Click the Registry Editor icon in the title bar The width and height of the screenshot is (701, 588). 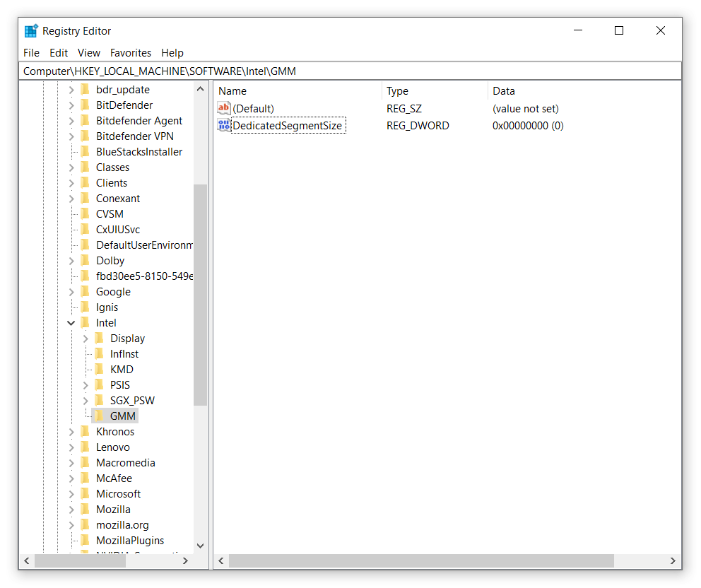[31, 30]
